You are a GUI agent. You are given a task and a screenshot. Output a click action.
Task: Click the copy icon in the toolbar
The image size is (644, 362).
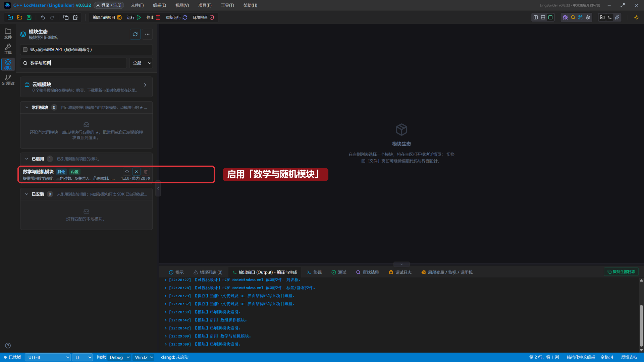(66, 17)
